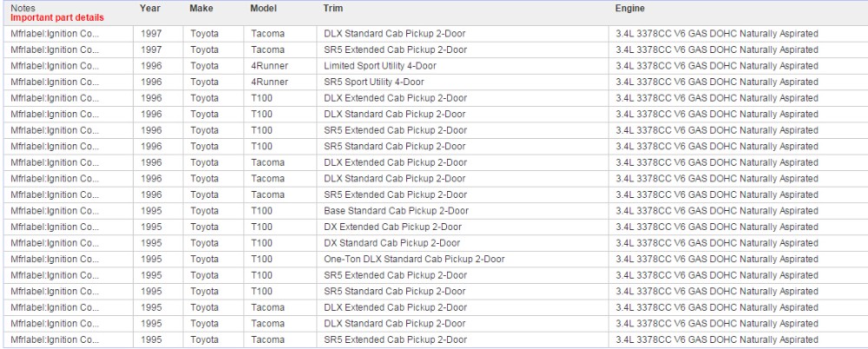The height and width of the screenshot is (349, 868).
Task: Click the 4Runner model cell in the Limited row
Action: 268,66
